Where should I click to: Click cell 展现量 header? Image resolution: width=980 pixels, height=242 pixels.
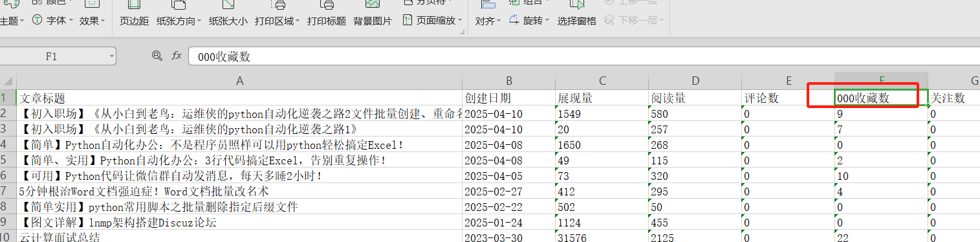coord(602,98)
